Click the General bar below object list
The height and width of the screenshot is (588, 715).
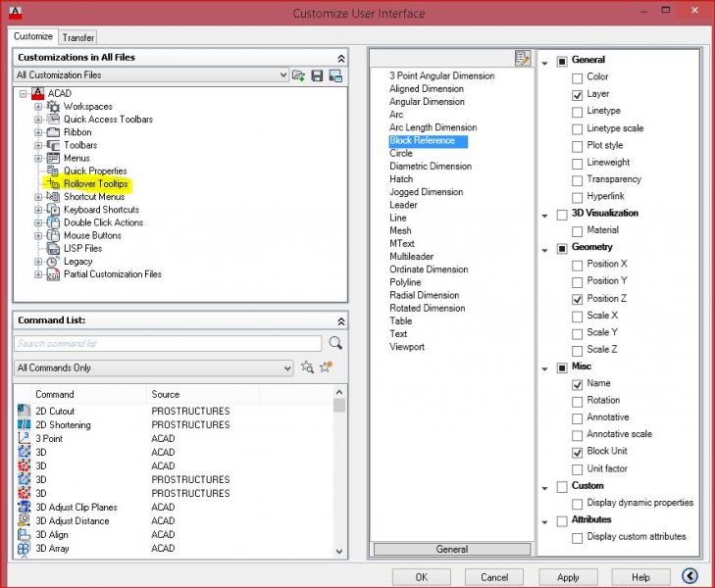[x=452, y=549]
